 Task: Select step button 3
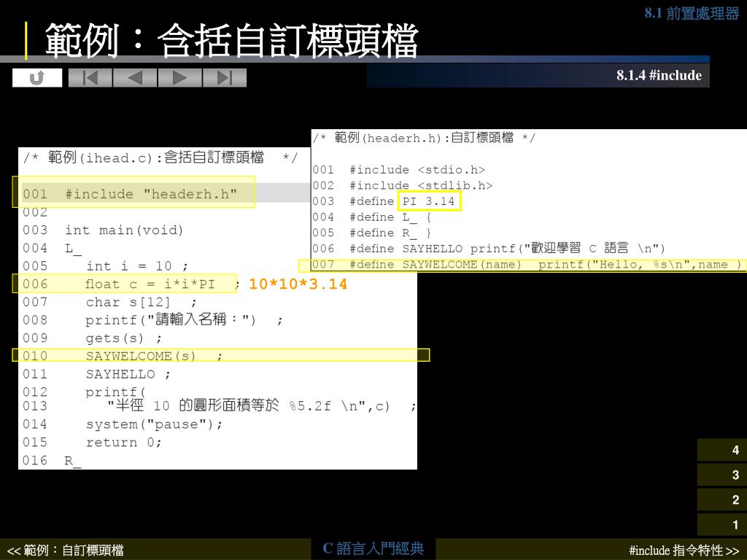tap(722, 475)
